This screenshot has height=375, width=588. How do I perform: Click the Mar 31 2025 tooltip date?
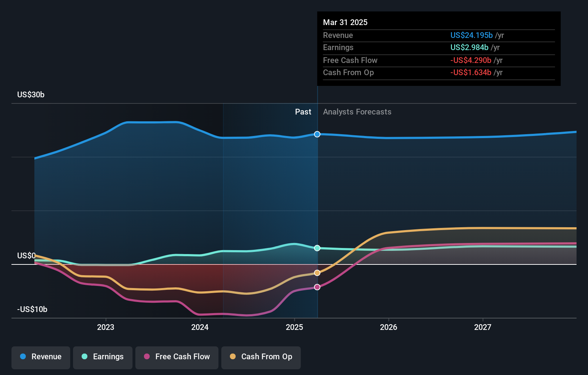coord(345,22)
